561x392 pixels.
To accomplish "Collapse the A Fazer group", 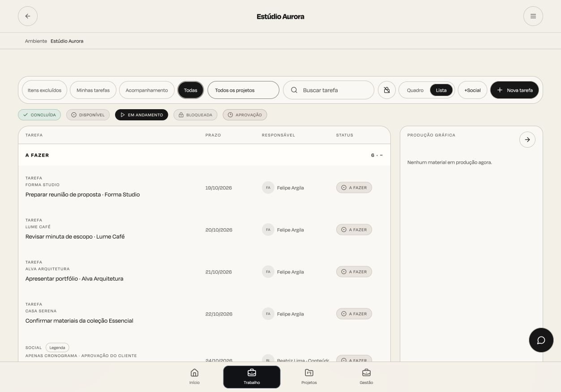I will click(381, 155).
